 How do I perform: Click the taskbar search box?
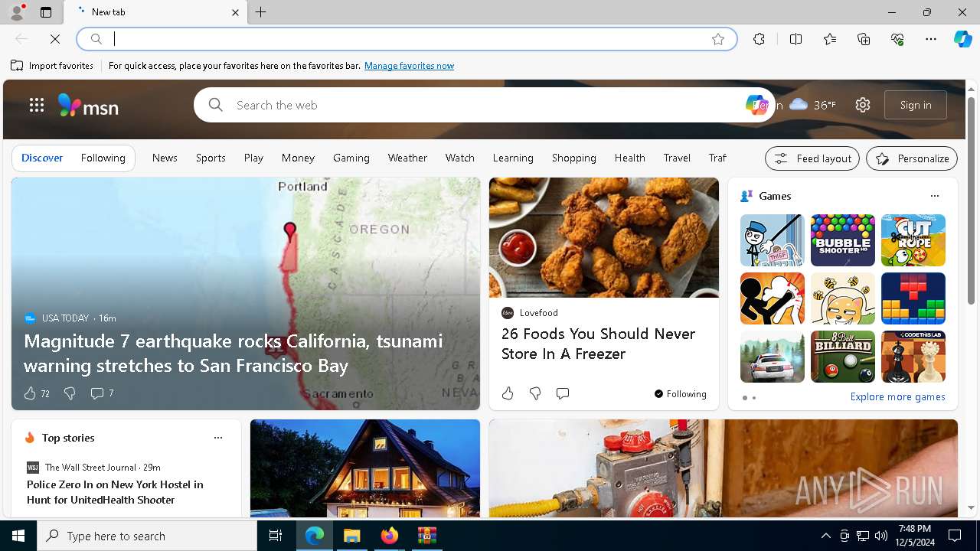point(147,536)
